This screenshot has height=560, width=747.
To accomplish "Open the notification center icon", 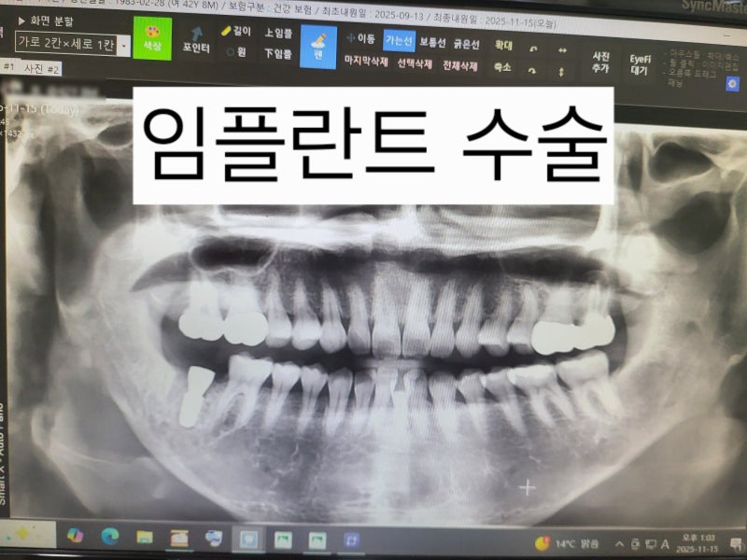I will point(737,545).
